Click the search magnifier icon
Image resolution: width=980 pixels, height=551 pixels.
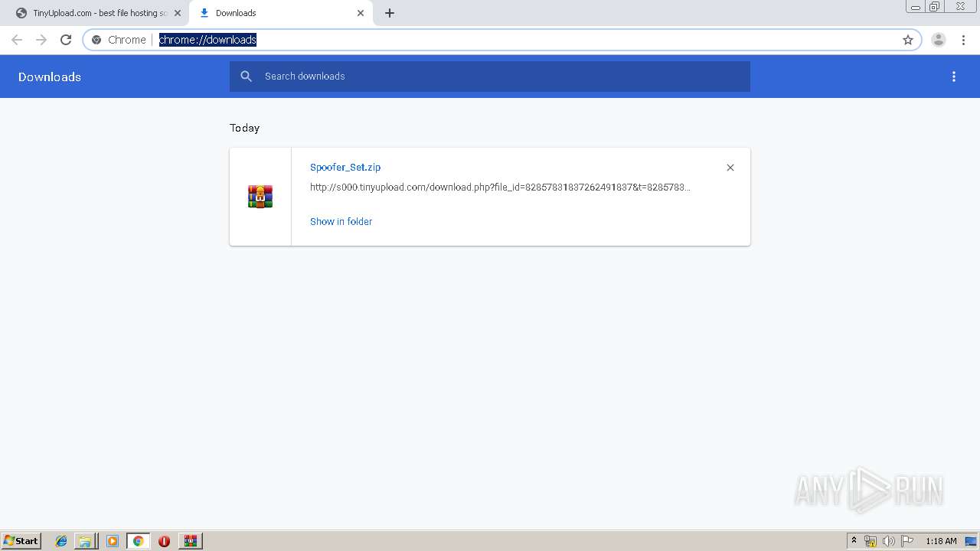tap(247, 77)
